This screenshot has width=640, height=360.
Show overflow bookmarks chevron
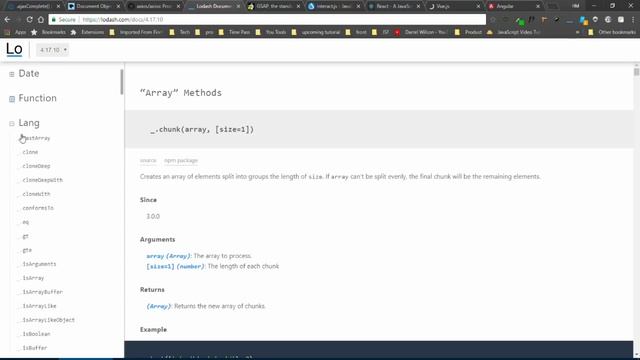point(577,32)
